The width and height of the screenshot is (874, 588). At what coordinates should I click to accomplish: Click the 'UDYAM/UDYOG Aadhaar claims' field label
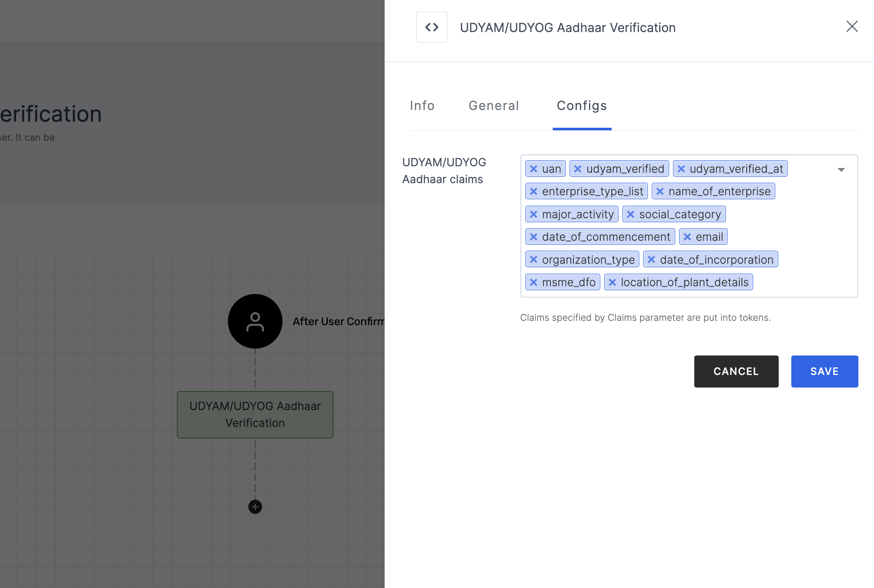pos(444,171)
